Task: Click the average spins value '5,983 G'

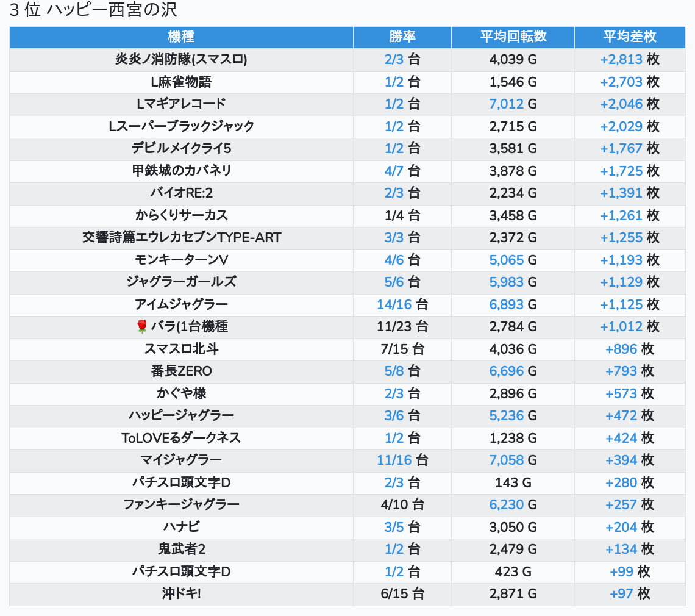Action: coord(513,282)
